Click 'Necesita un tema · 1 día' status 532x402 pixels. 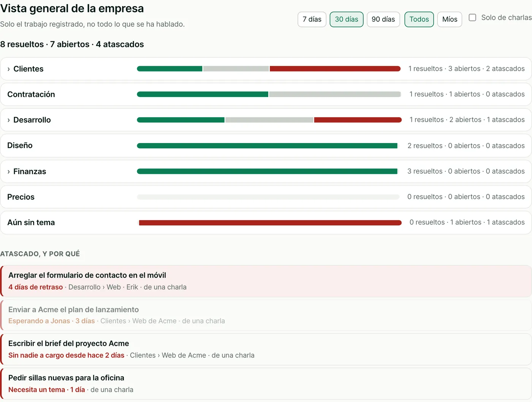pyautogui.click(x=47, y=389)
